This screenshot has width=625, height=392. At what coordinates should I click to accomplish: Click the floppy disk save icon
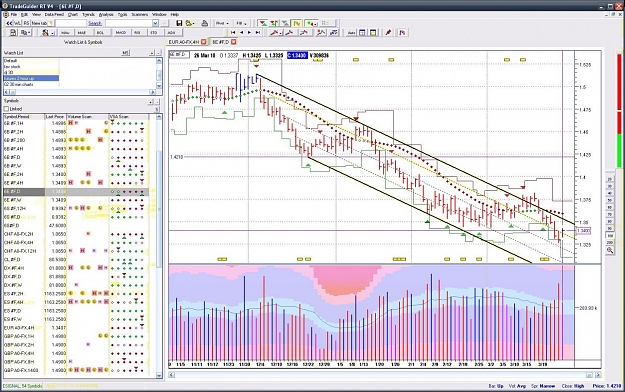point(179,23)
